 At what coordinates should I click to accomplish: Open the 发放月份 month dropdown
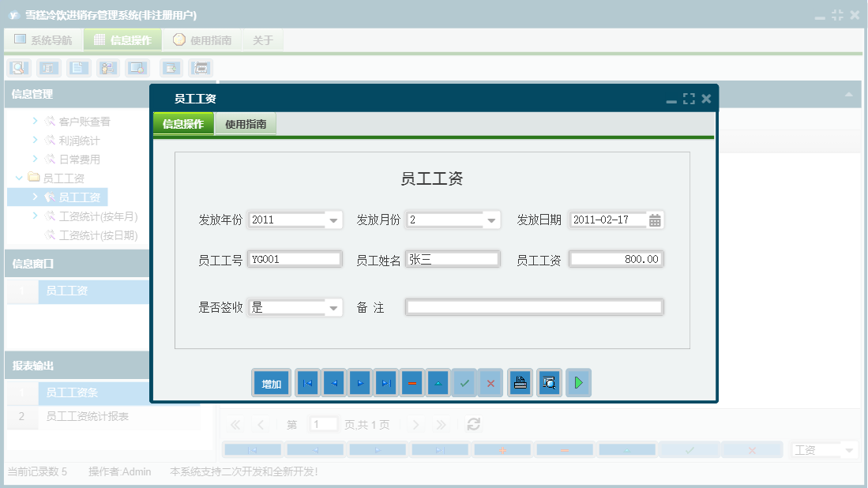(492, 220)
